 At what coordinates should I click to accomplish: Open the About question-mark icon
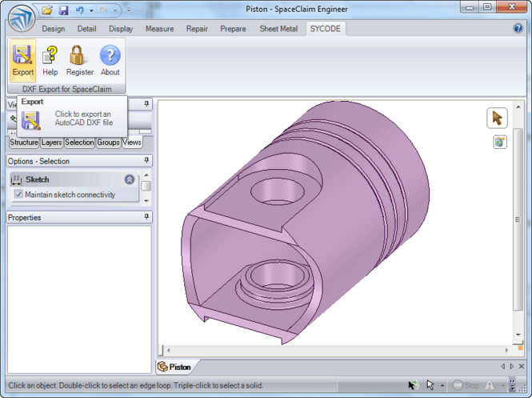click(110, 60)
